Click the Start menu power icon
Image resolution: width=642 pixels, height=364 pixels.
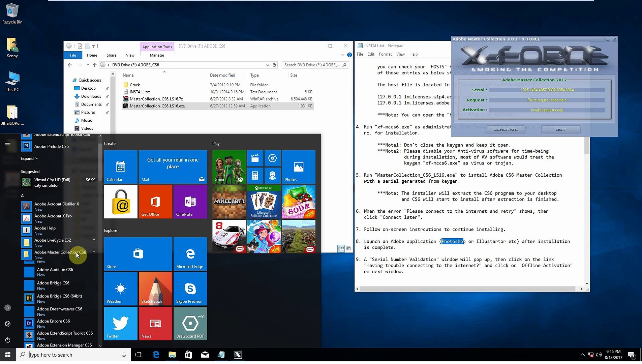pyautogui.click(x=8, y=340)
